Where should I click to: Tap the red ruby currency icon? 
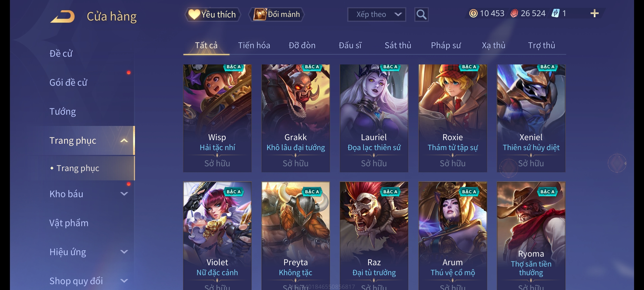point(514,13)
